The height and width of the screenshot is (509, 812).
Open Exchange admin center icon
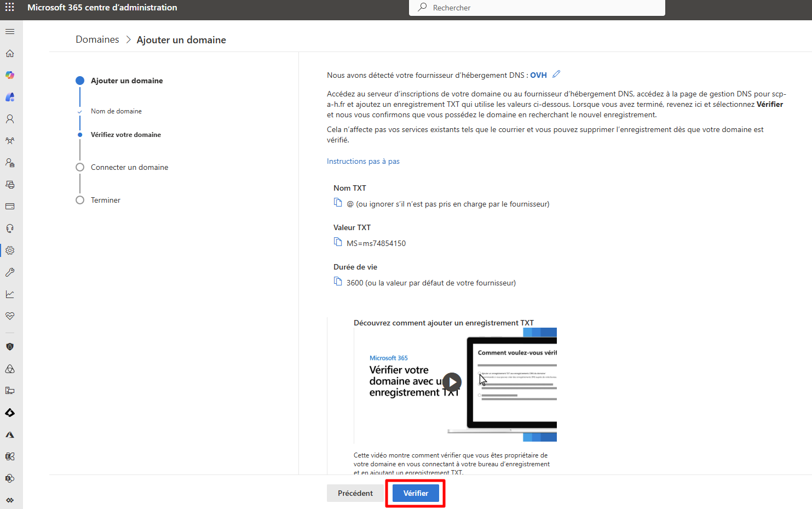point(10,456)
